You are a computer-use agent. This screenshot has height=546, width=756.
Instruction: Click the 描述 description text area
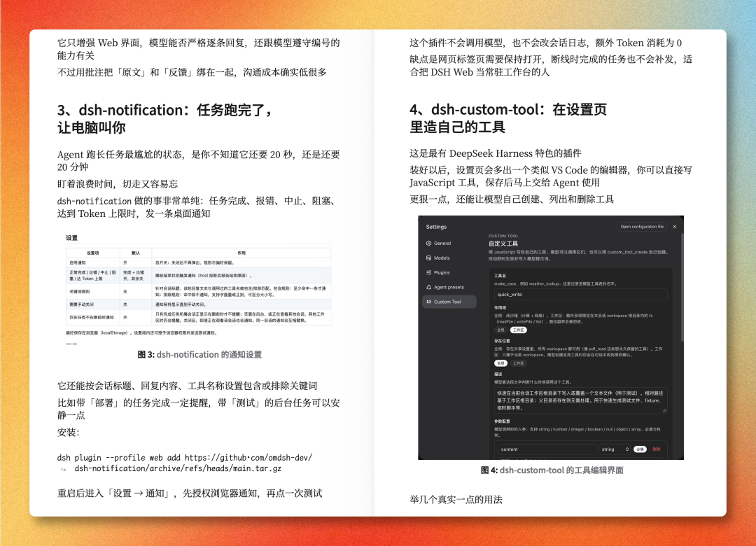tap(580, 400)
